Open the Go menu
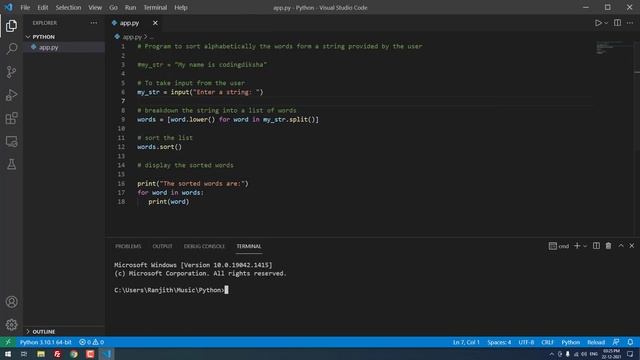This screenshot has width=640, height=360. tap(113, 7)
